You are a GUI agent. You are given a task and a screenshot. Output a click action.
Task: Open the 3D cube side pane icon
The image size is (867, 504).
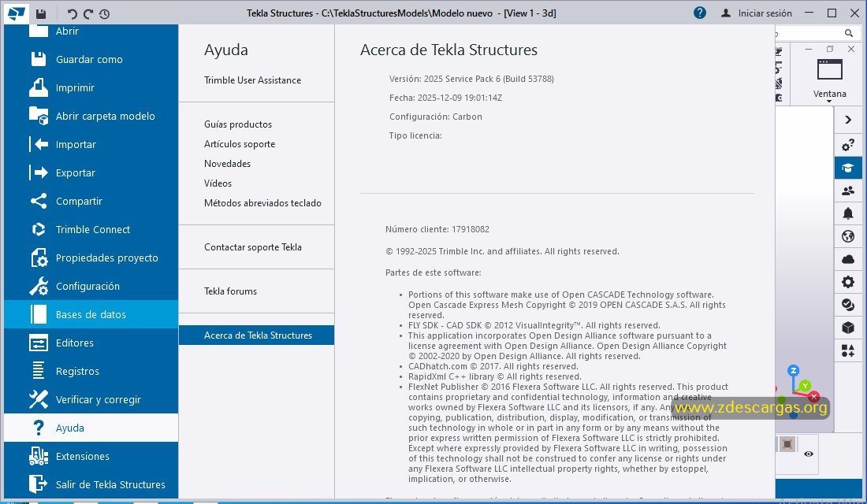point(848,328)
